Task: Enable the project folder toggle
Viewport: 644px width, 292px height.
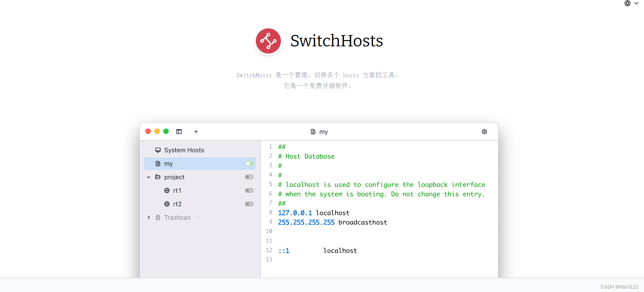Action: pos(249,177)
